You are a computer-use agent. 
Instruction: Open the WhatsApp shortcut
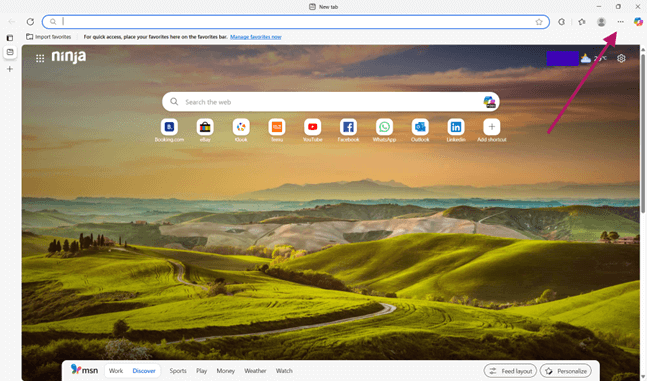click(384, 130)
